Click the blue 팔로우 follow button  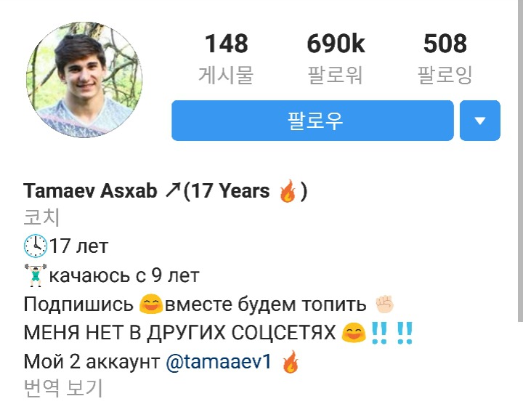click(x=312, y=121)
